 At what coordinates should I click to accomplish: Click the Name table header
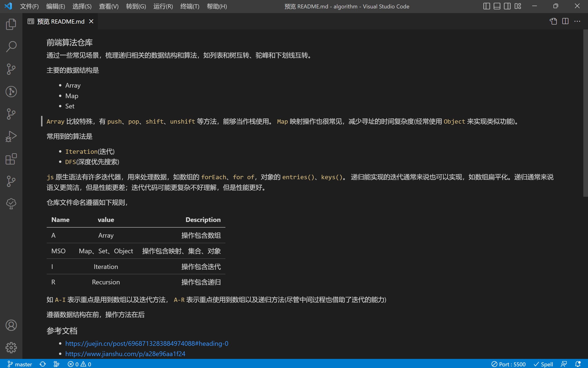click(60, 220)
